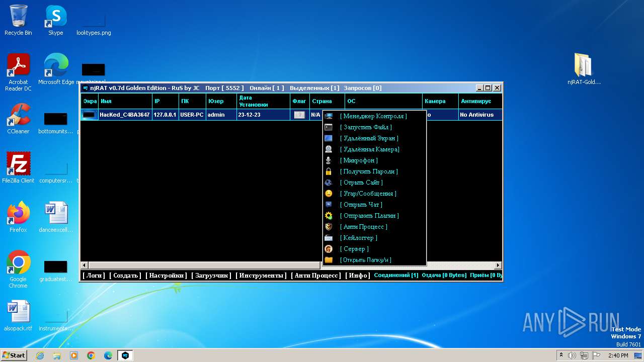Viewport: 644px width, 362px height.
Task: Click Соединений [1] in the status bar
Action: [x=396, y=276]
